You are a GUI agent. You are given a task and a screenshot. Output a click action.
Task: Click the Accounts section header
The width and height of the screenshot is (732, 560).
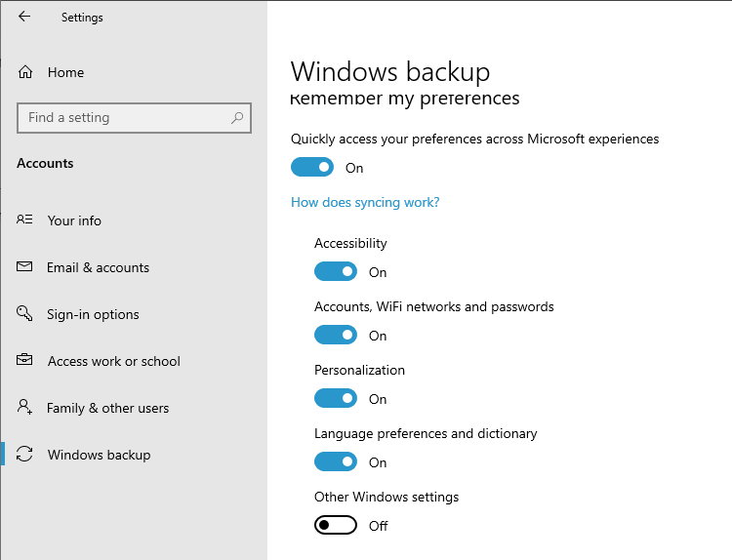coord(45,163)
